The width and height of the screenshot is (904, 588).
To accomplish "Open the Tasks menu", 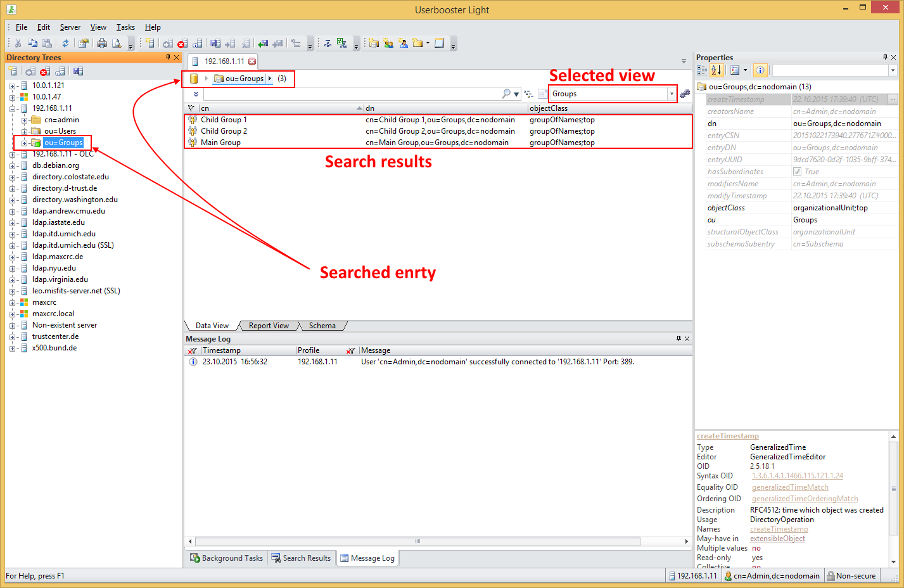I will (x=125, y=27).
